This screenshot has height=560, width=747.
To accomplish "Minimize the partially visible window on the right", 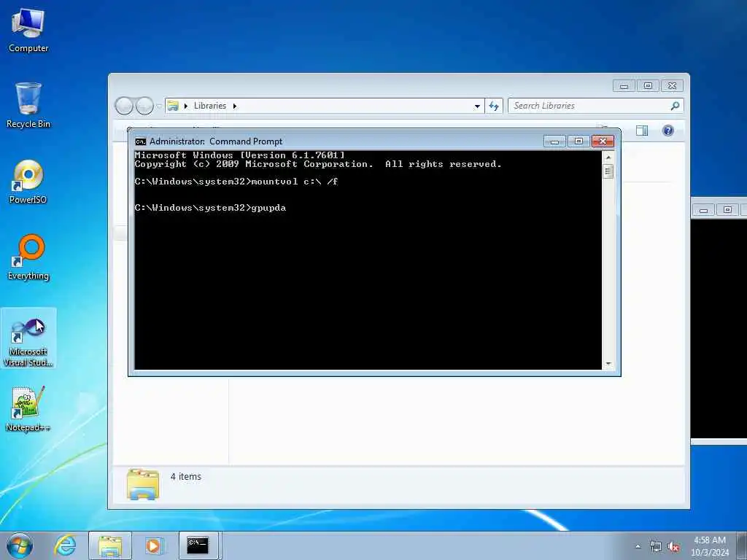I will point(704,210).
